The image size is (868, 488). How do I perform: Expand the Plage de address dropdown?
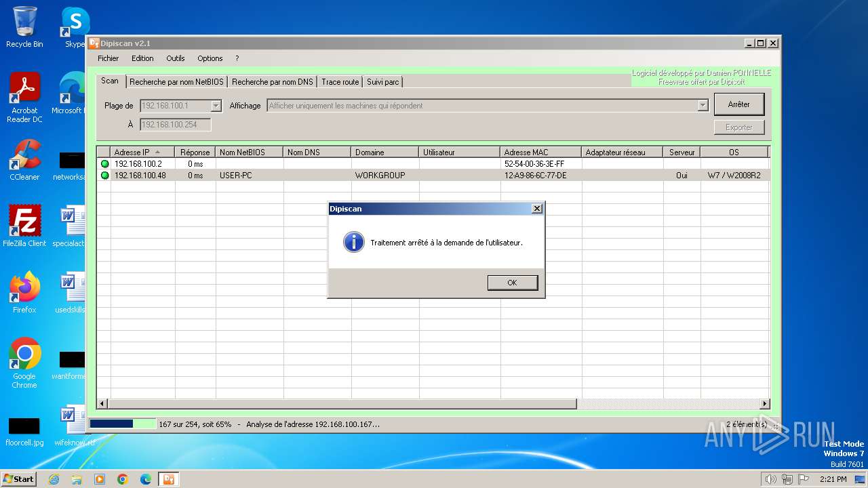(216, 106)
